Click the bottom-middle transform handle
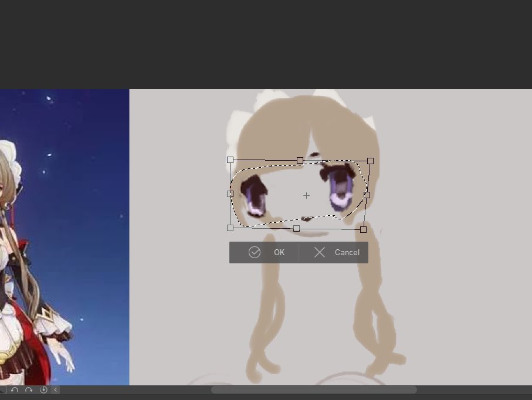The image size is (532, 400). 297,228
